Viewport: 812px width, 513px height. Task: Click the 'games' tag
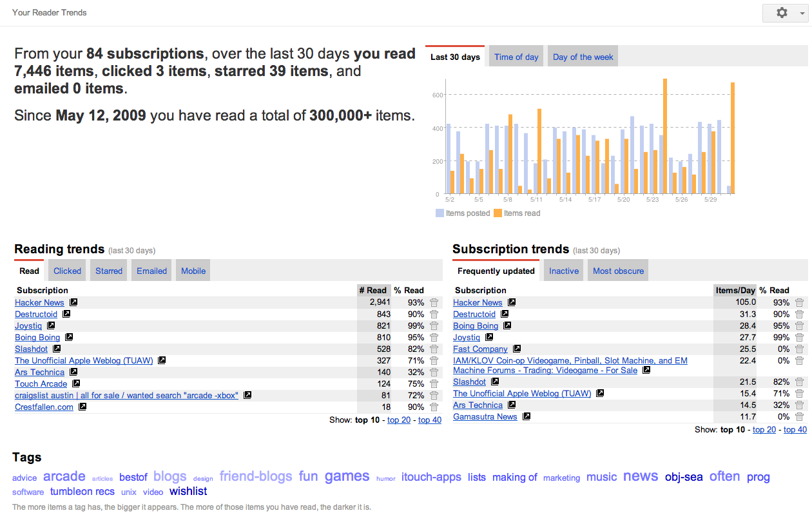347,476
